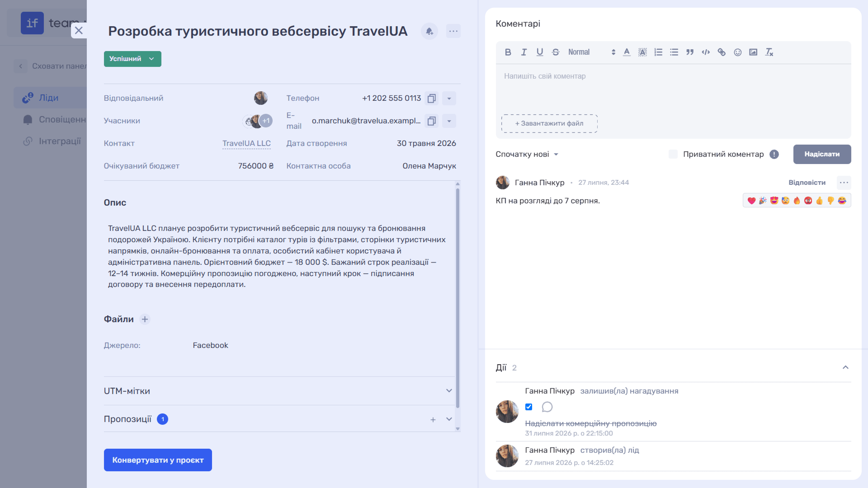Show info about private comments
This screenshot has height=488, width=868.
(x=774, y=155)
